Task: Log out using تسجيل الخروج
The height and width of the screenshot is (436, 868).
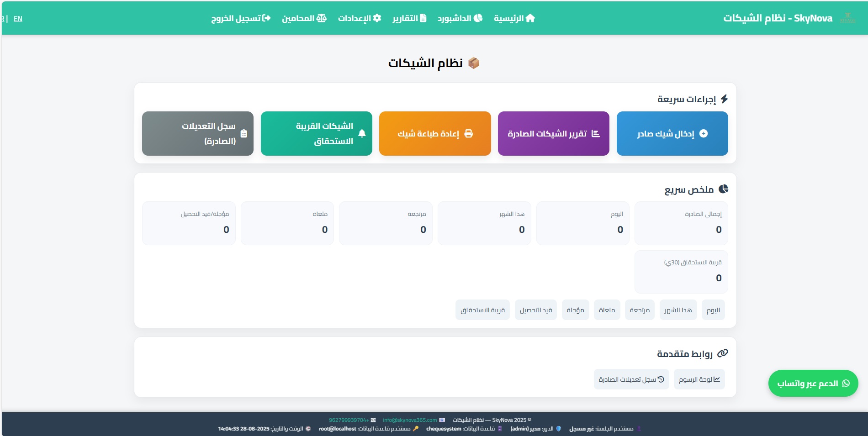Action: click(x=241, y=18)
